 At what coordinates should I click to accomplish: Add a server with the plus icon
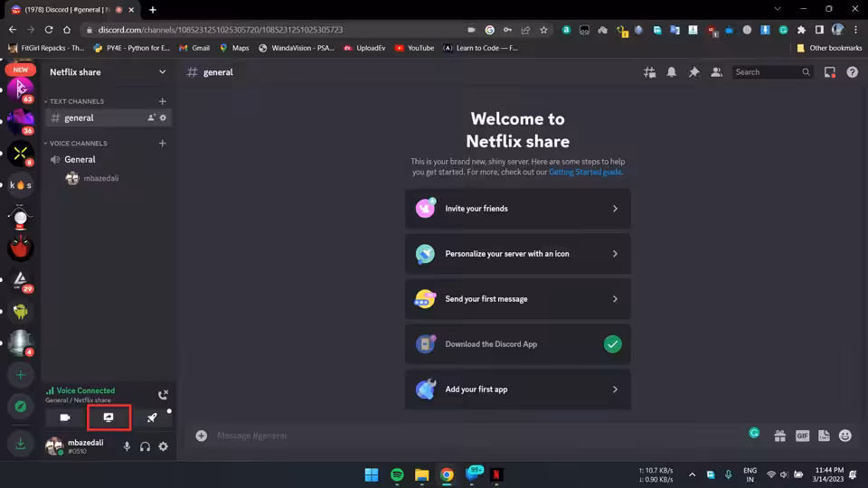(21, 375)
